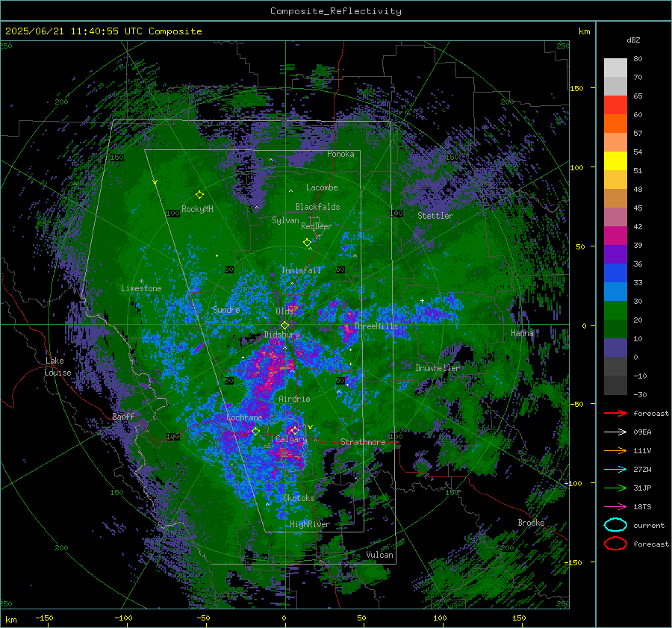Click the Vulcan label
The height and width of the screenshot is (628, 672).
coord(380,555)
